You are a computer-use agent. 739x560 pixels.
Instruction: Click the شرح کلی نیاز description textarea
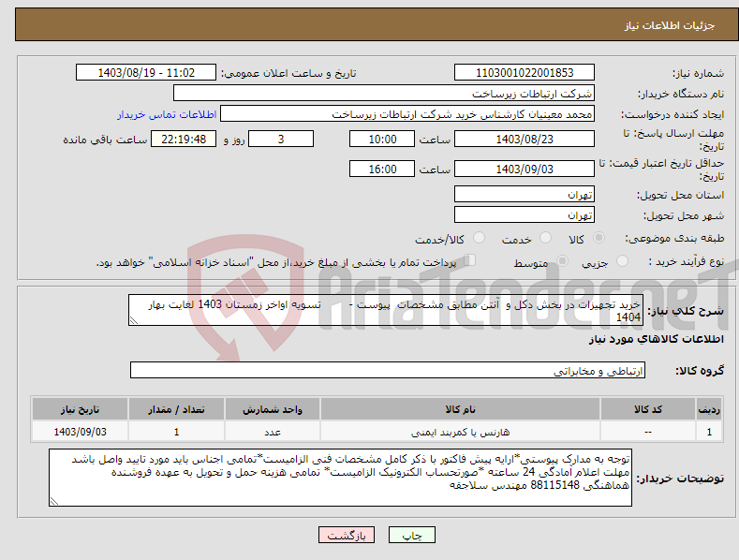coord(386,310)
